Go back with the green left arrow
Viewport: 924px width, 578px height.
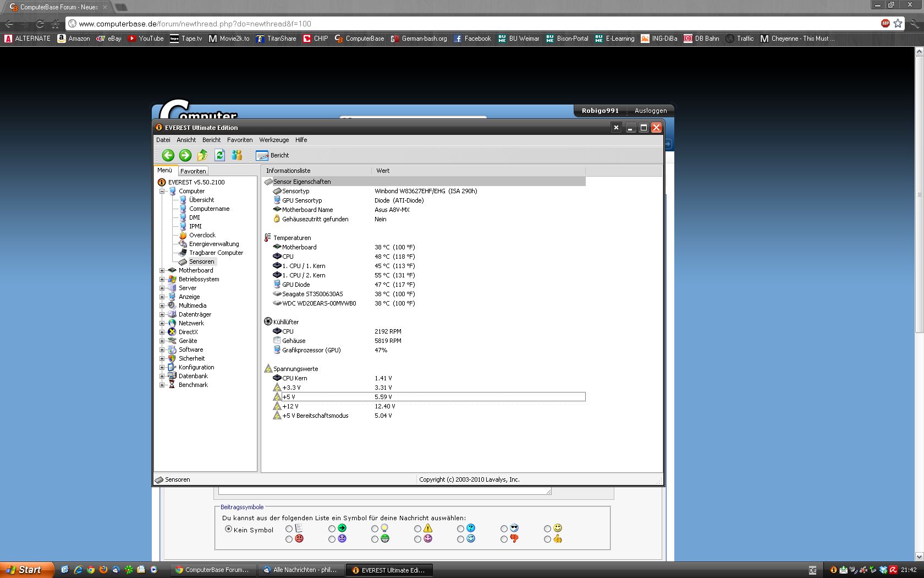click(x=168, y=155)
